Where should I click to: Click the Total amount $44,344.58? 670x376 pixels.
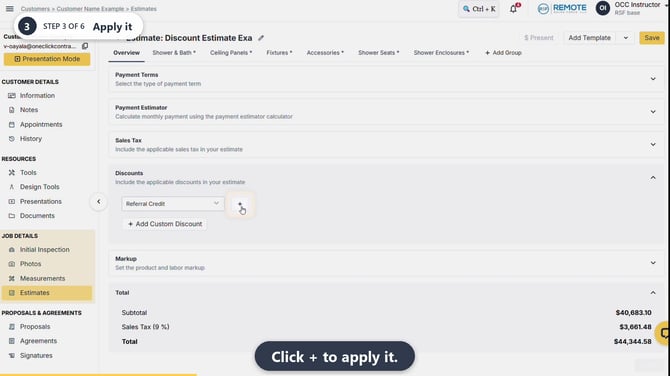tap(632, 342)
